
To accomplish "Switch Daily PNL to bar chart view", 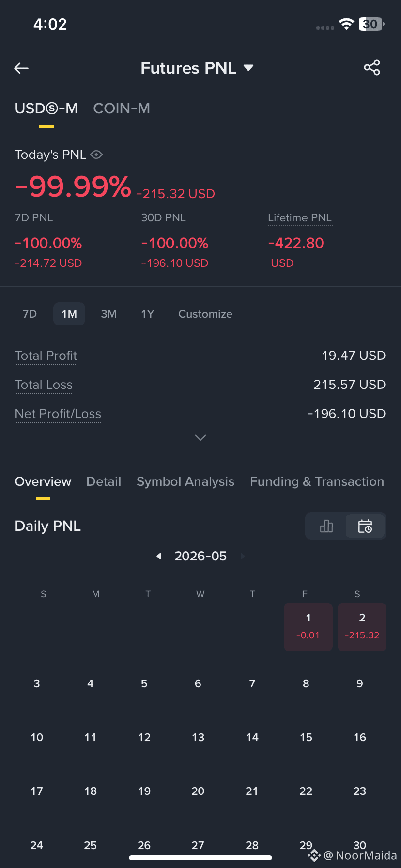I will pyautogui.click(x=326, y=526).
